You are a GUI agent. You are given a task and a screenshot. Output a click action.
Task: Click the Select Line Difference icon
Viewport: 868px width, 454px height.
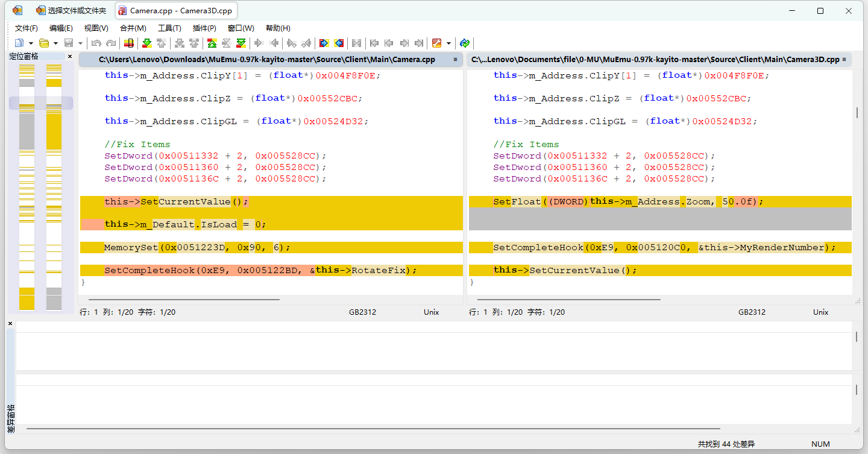[x=128, y=43]
